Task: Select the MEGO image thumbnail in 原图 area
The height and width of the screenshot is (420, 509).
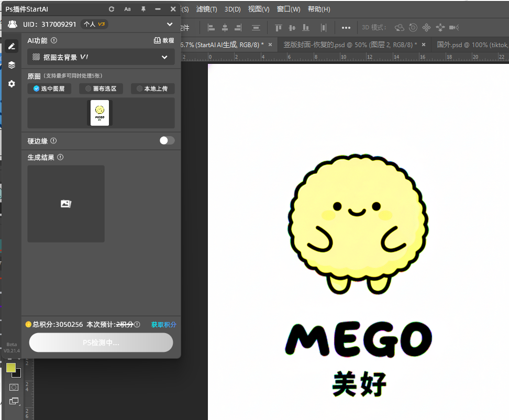Action: pyautogui.click(x=99, y=113)
